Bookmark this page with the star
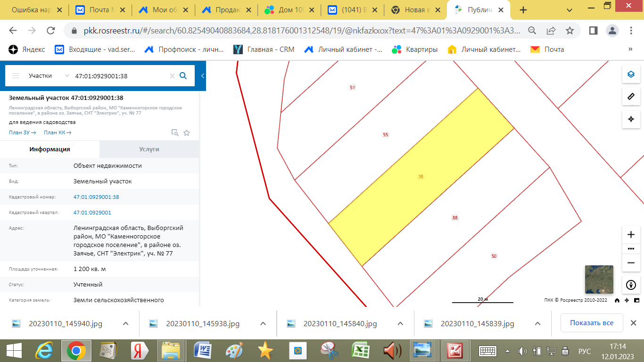 tap(570, 31)
